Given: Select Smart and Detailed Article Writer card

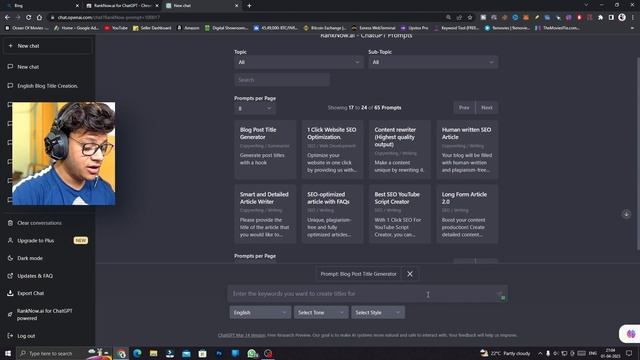Looking at the screenshot, I should 265,214.
